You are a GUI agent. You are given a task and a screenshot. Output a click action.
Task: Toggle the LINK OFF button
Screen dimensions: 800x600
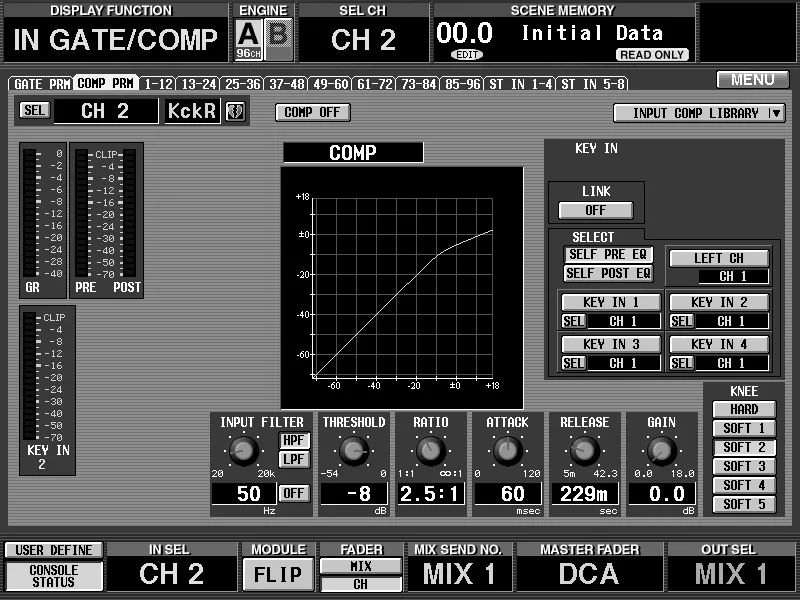click(x=595, y=210)
